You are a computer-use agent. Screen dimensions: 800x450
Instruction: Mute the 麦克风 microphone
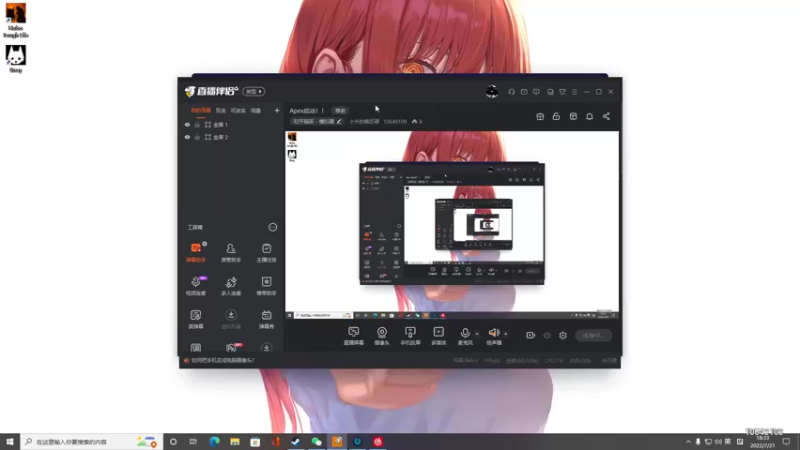tap(465, 336)
